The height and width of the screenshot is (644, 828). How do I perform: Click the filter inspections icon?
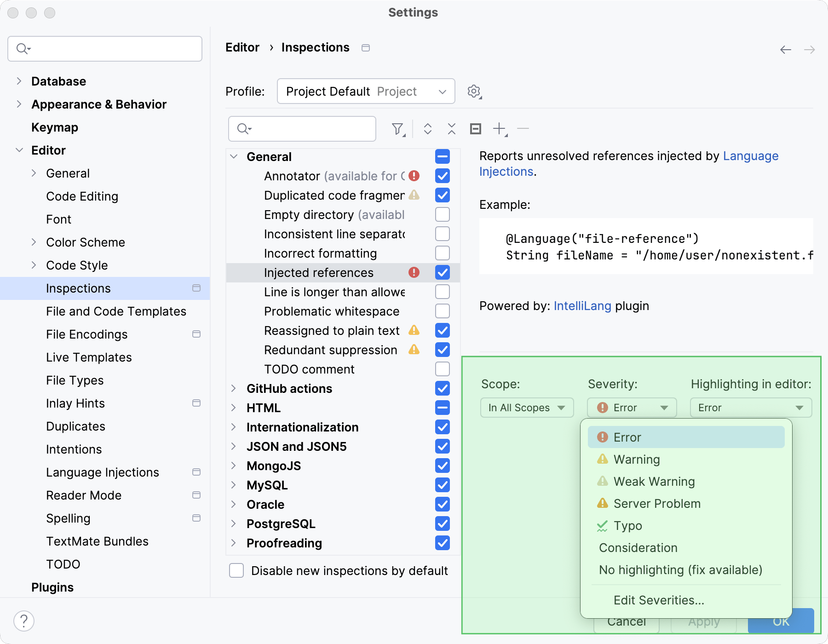coord(397,129)
